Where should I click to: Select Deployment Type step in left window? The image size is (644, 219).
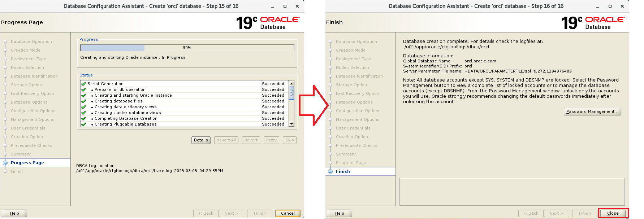pos(29,59)
